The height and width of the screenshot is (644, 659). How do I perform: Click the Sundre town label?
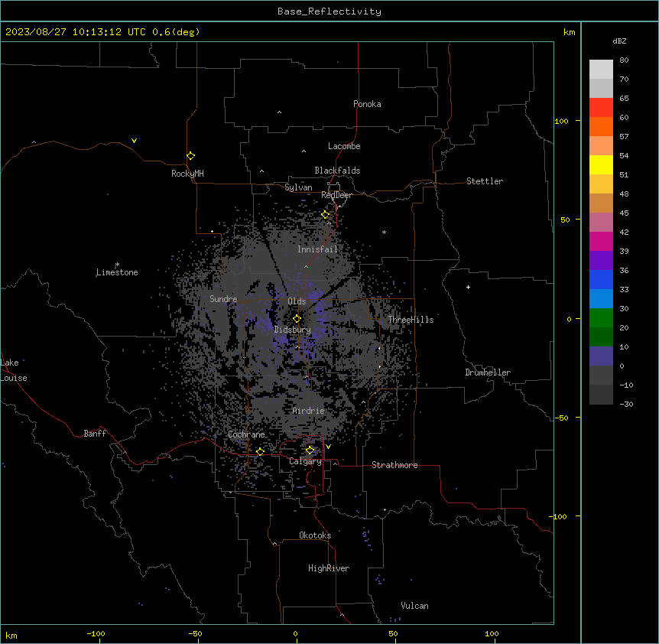[223, 299]
